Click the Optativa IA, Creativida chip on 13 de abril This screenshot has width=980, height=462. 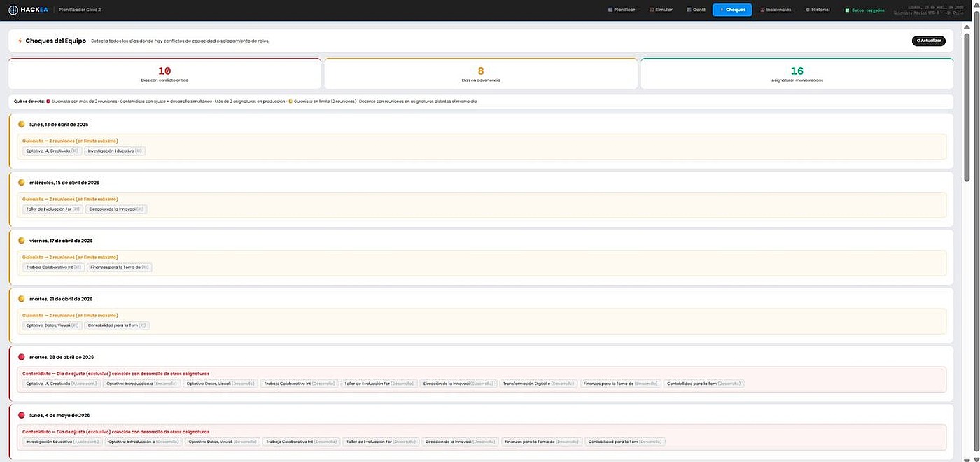pos(52,150)
